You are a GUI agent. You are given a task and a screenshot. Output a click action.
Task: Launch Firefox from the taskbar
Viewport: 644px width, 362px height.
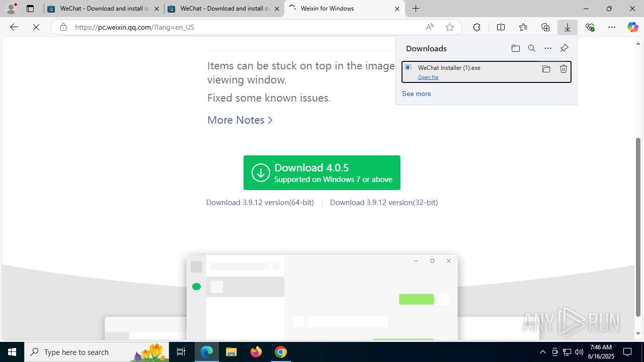tap(256, 352)
